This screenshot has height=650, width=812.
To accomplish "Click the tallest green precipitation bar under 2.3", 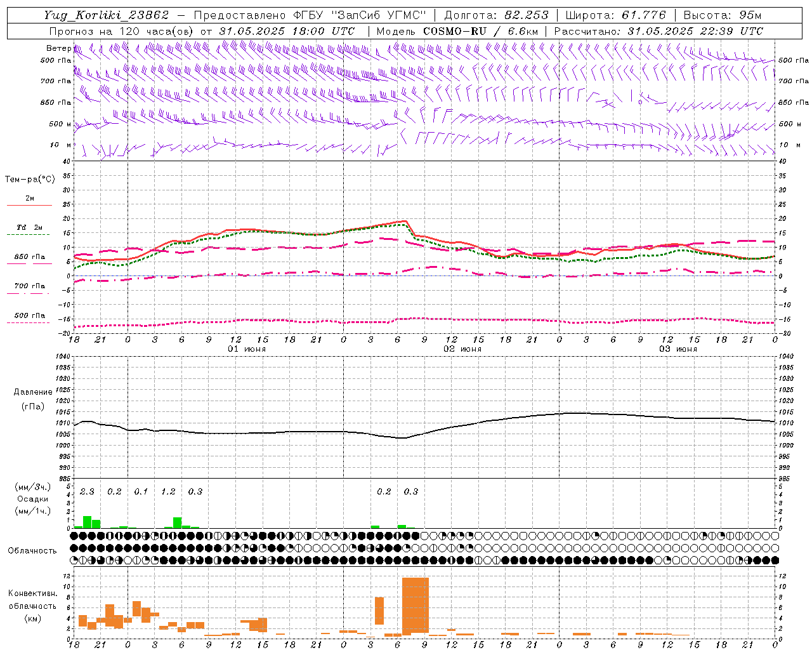I will tap(87, 522).
